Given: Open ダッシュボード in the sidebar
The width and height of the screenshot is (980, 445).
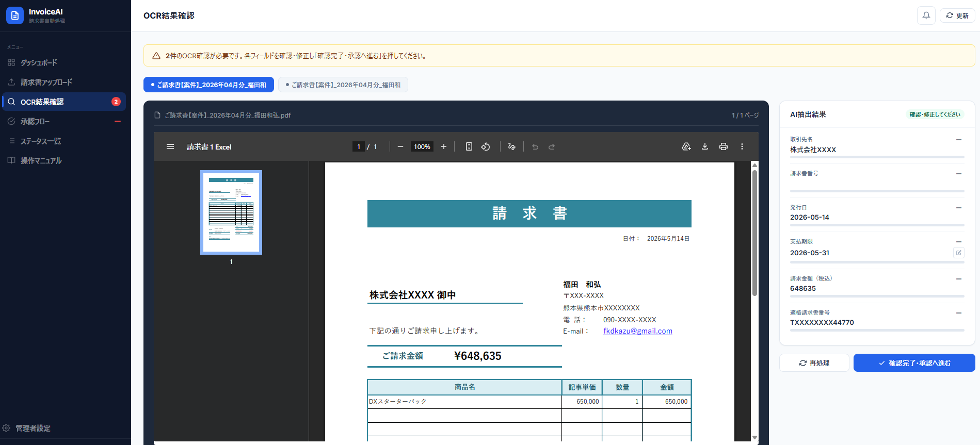Looking at the screenshot, I should coord(63,62).
